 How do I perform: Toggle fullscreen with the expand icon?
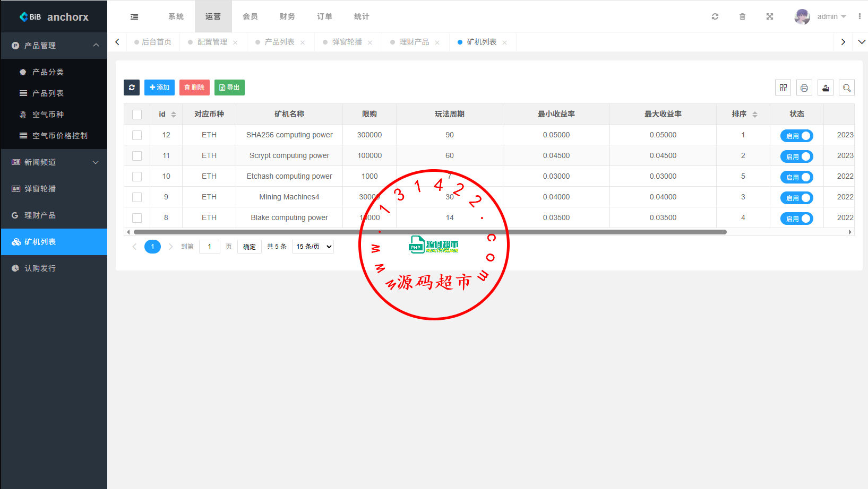[769, 16]
